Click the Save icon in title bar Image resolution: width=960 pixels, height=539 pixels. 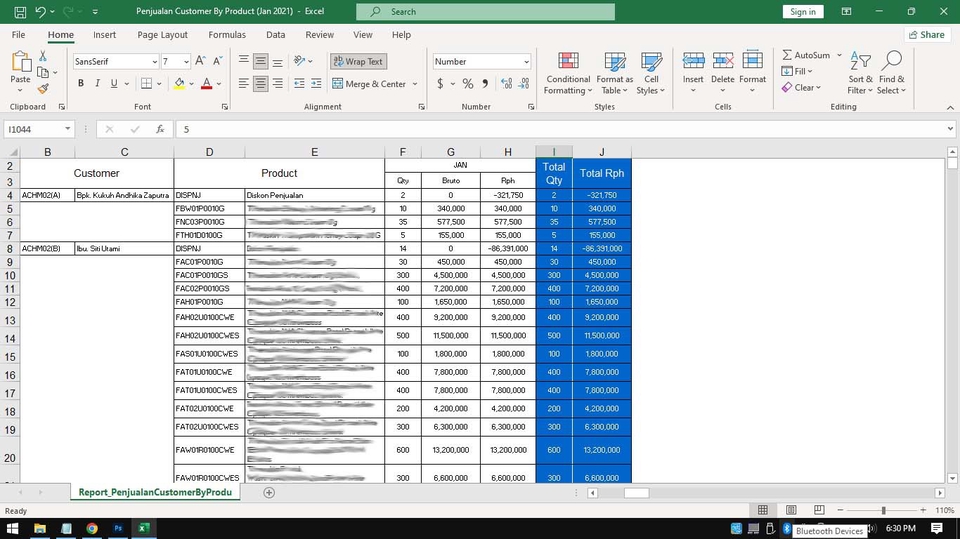pyautogui.click(x=20, y=12)
